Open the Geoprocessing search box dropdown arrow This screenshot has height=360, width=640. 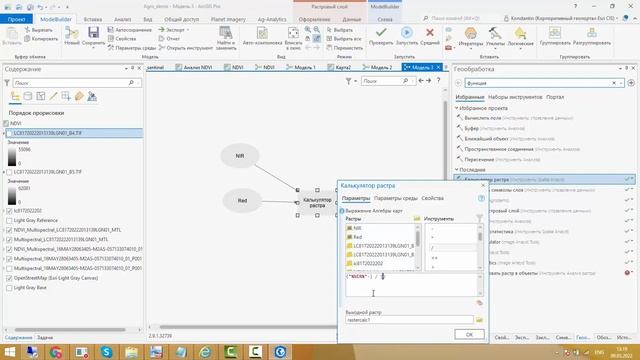(621, 83)
